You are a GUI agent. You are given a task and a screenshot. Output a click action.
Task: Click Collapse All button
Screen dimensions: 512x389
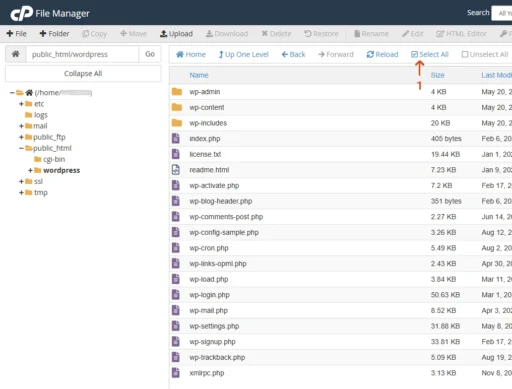click(x=83, y=73)
